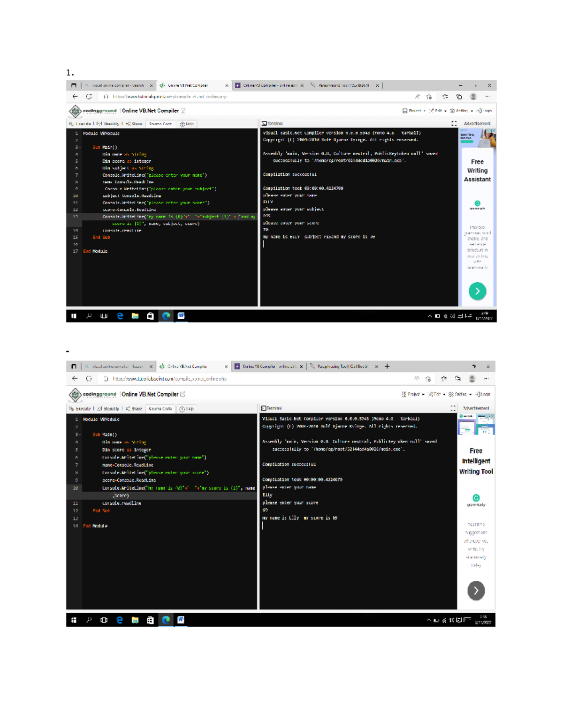The width and height of the screenshot is (563, 728).
Task: Expand the Edit dropdown in the bottom screenshot
Action: [x=437, y=395]
